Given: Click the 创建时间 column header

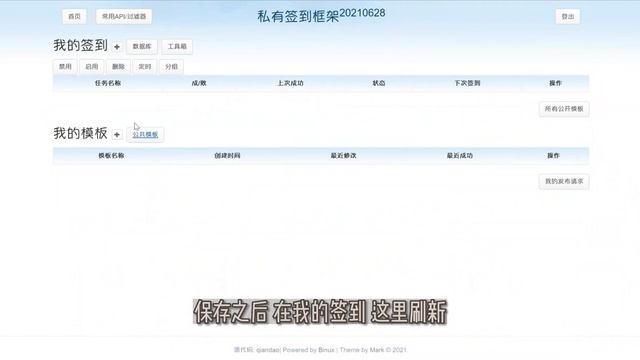Looking at the screenshot, I should click(x=227, y=156).
